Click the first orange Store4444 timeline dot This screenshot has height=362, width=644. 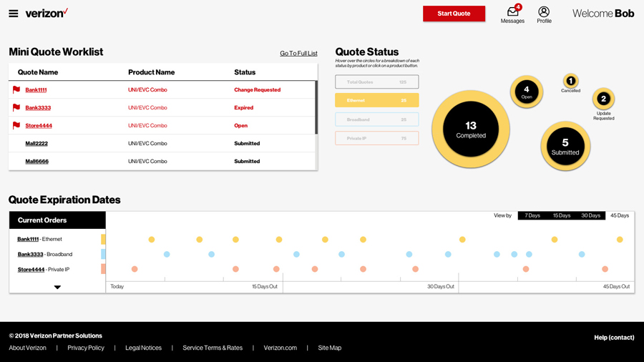135,269
